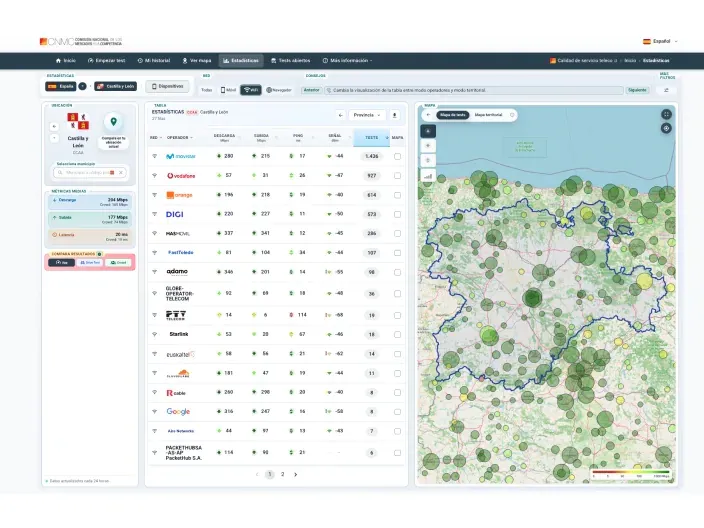Clear the municipality search with the X

[121, 172]
